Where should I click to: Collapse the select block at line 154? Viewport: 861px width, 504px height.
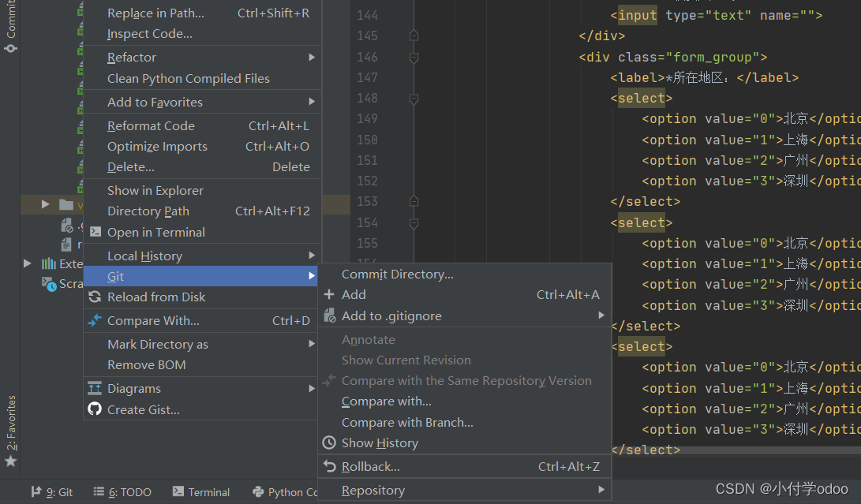click(x=414, y=223)
